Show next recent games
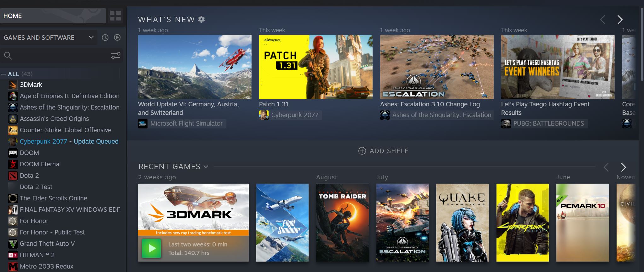Image resolution: width=644 pixels, height=272 pixels. point(623,167)
